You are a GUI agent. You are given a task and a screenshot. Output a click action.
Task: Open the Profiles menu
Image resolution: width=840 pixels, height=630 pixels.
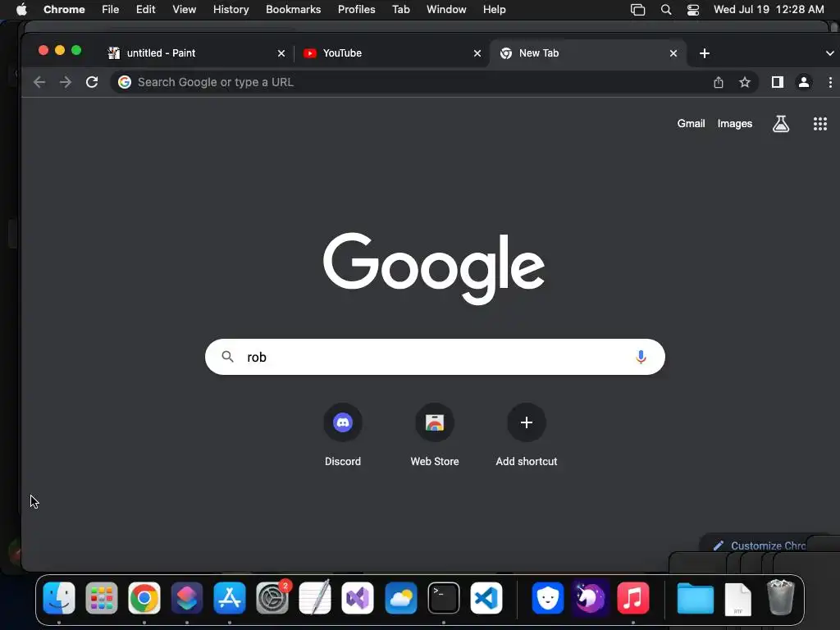coord(356,10)
